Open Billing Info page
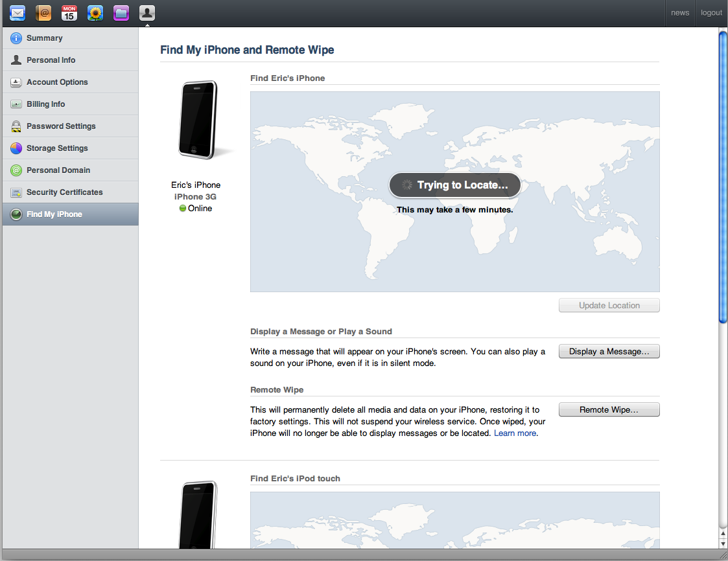 (71, 104)
